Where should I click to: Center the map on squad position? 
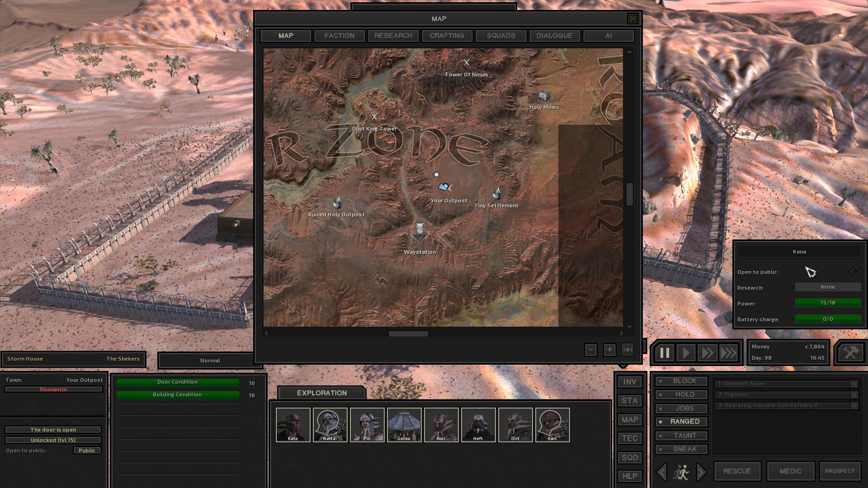click(627, 350)
